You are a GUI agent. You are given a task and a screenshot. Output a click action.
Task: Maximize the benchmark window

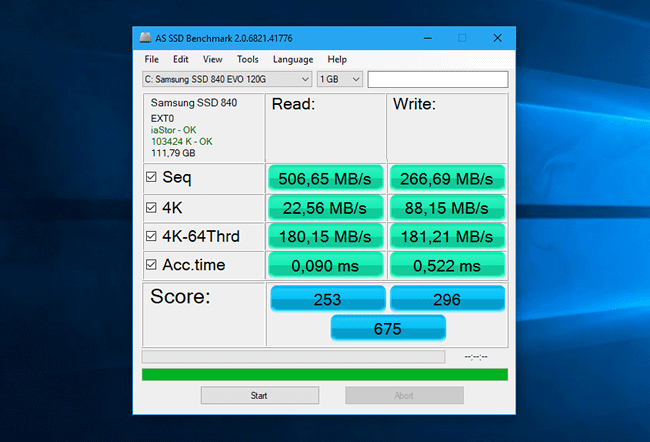(461, 38)
